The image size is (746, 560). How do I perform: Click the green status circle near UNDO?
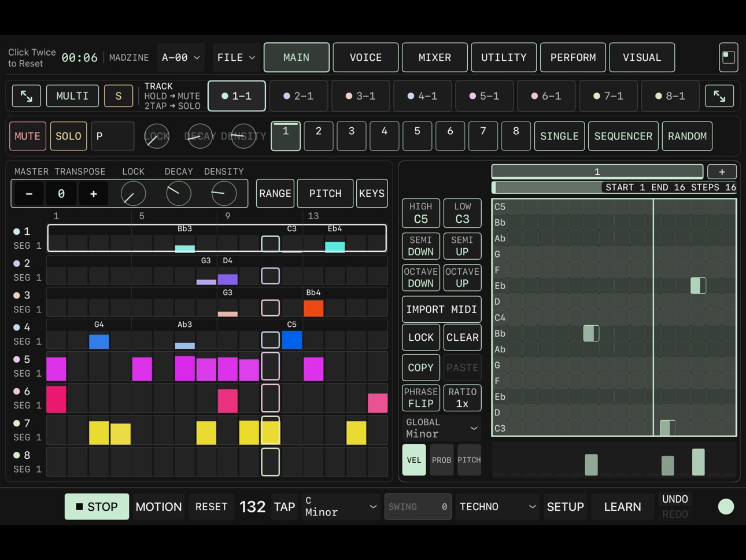[726, 507]
